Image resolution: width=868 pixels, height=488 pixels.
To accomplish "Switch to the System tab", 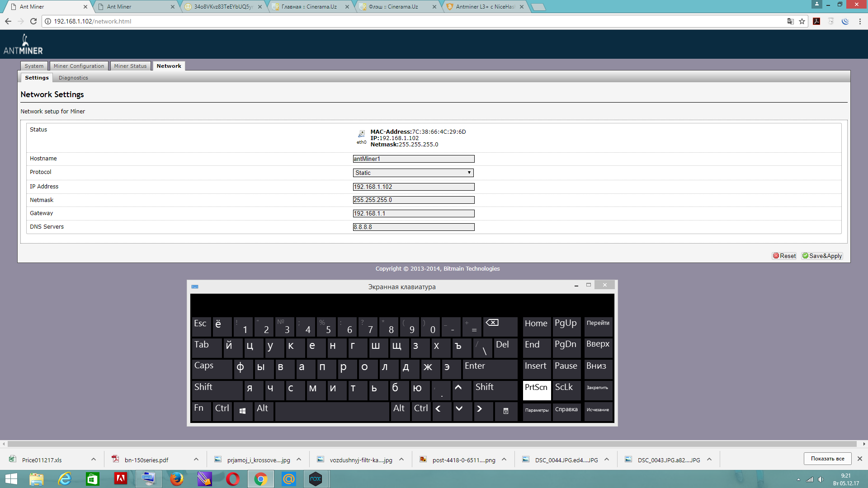I will tap(34, 66).
